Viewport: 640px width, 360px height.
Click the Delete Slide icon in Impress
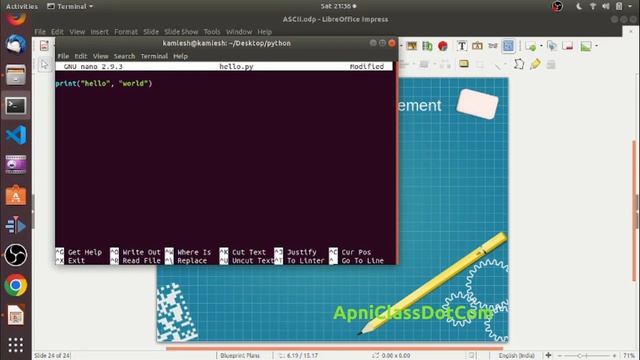click(568, 46)
